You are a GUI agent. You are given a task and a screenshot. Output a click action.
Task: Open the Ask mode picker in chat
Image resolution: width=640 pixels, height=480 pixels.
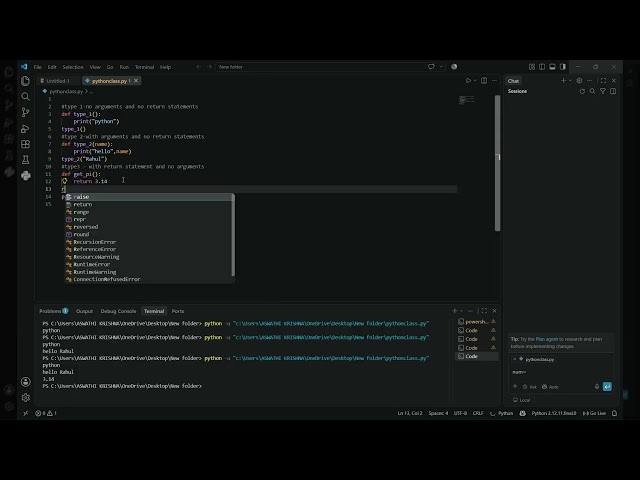click(x=529, y=387)
